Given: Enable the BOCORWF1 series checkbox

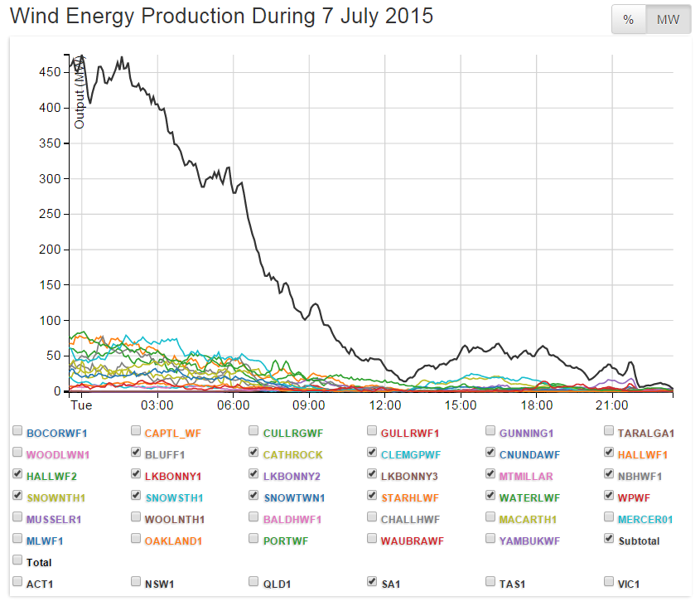Looking at the screenshot, I should (17, 431).
